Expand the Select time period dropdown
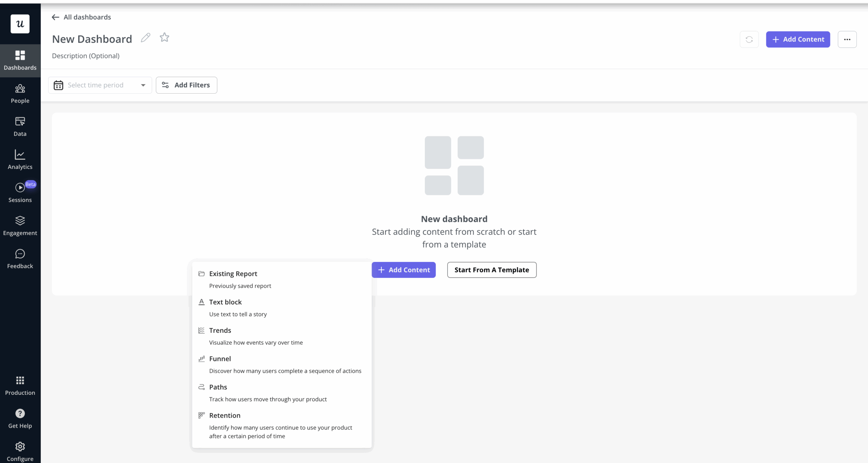 pos(100,85)
